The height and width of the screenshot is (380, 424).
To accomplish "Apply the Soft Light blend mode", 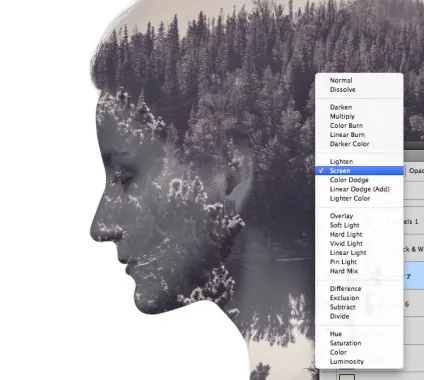I will 359,225.
